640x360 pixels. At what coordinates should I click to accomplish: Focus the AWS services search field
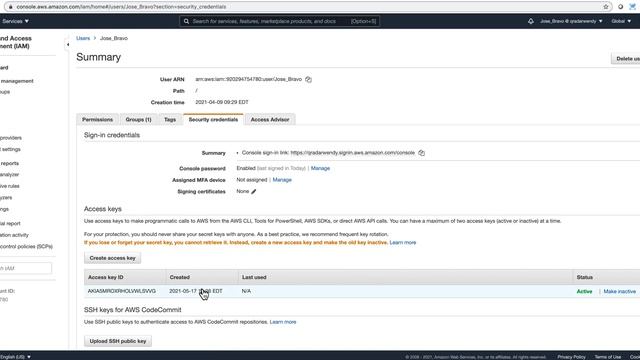(280, 21)
